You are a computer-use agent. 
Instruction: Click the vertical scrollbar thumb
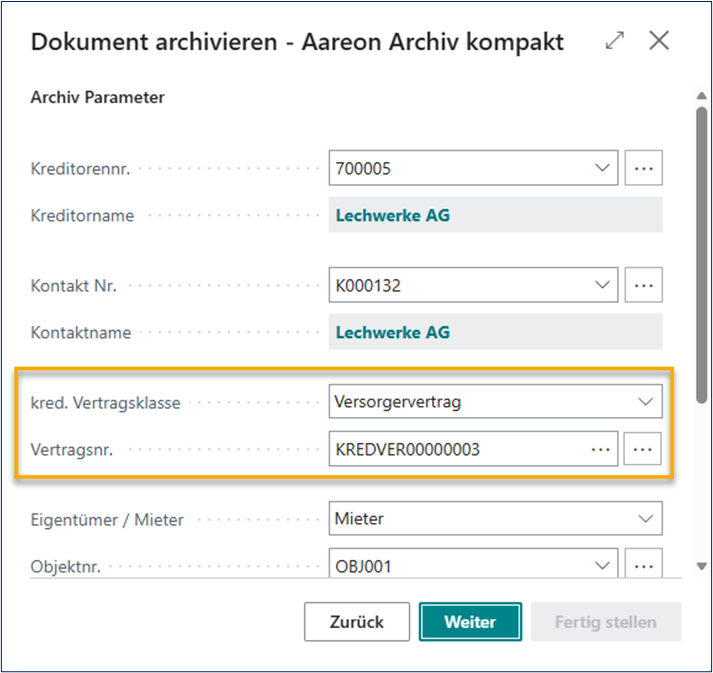[x=702, y=255]
